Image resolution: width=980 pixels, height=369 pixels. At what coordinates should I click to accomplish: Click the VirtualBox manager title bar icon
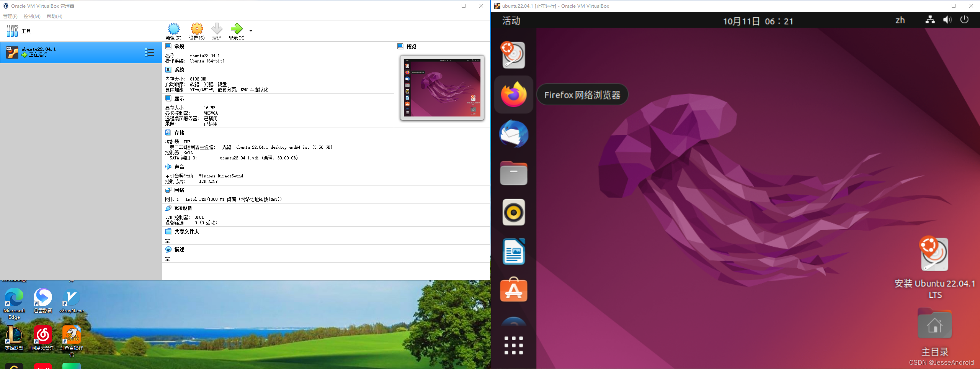tap(5, 6)
